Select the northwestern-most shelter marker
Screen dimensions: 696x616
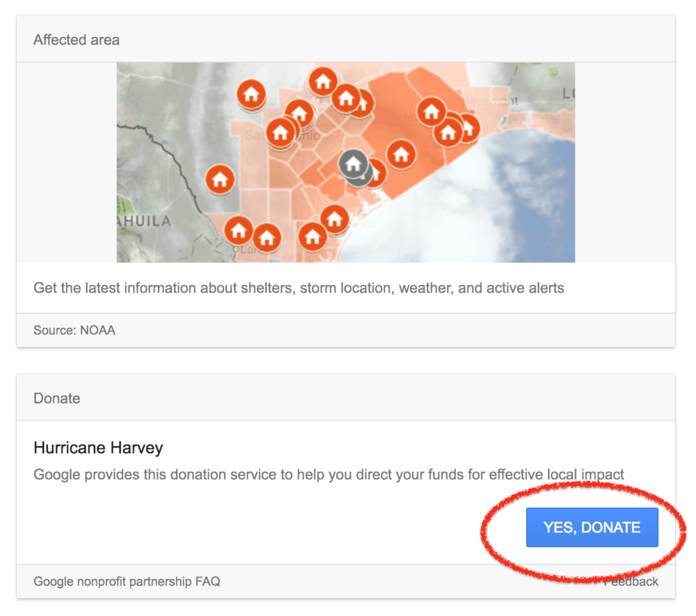pos(251,93)
